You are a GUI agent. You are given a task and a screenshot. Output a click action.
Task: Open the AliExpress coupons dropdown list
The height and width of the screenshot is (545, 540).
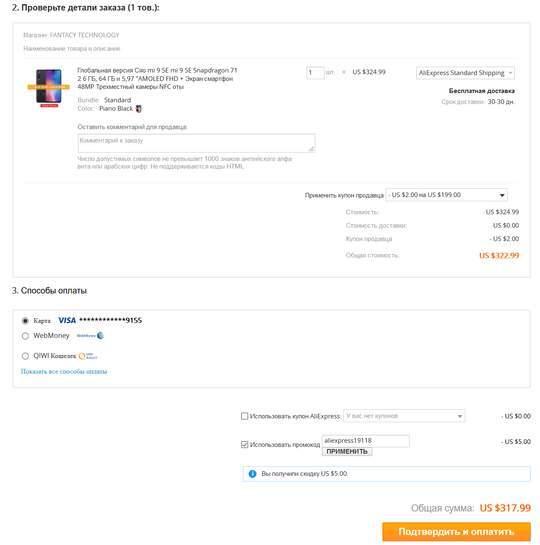404,416
